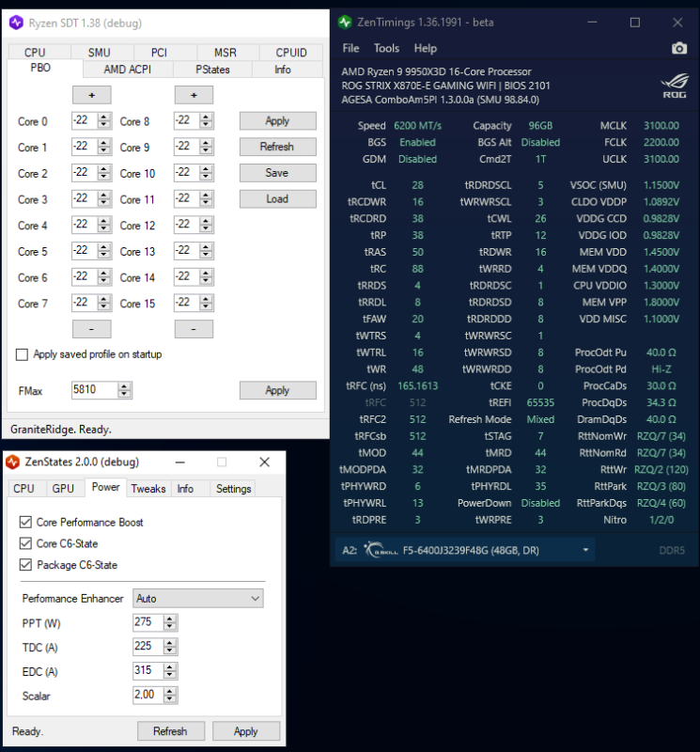Click the PPT (W) value field
The image size is (700, 752).
(148, 622)
